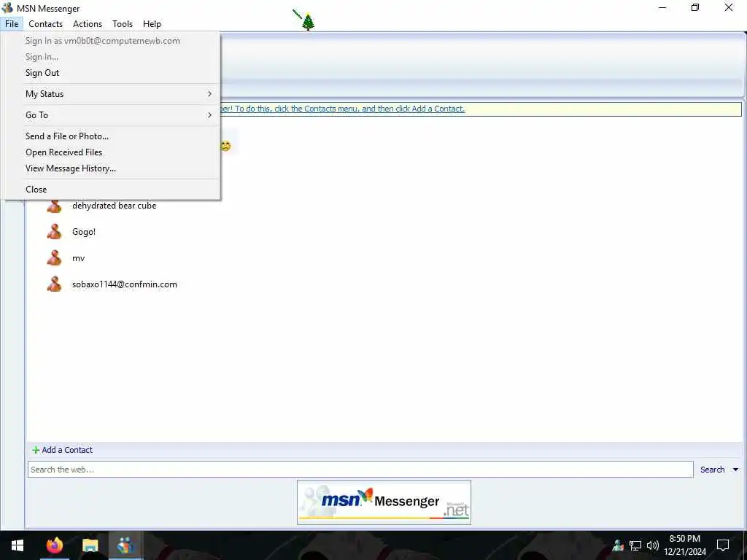Select contact sobaxo1144@confmin.com

(124, 284)
